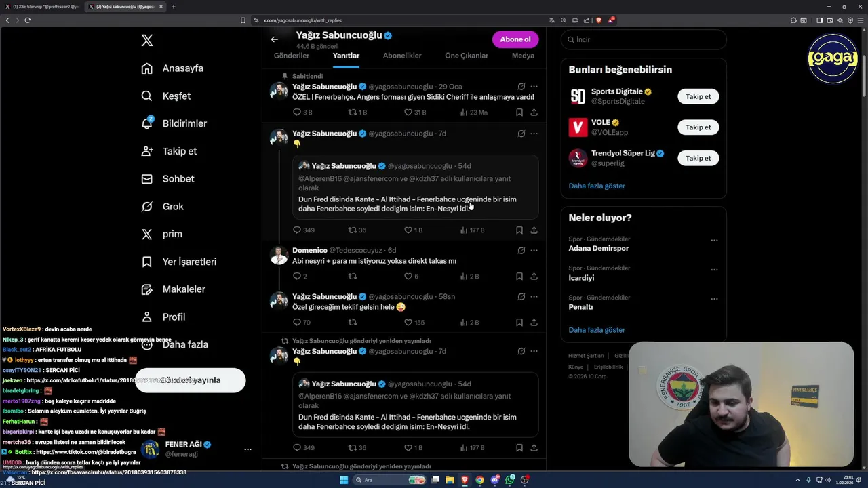Open the FENER AĞI account options menu
868x488 pixels.
pyautogui.click(x=248, y=449)
